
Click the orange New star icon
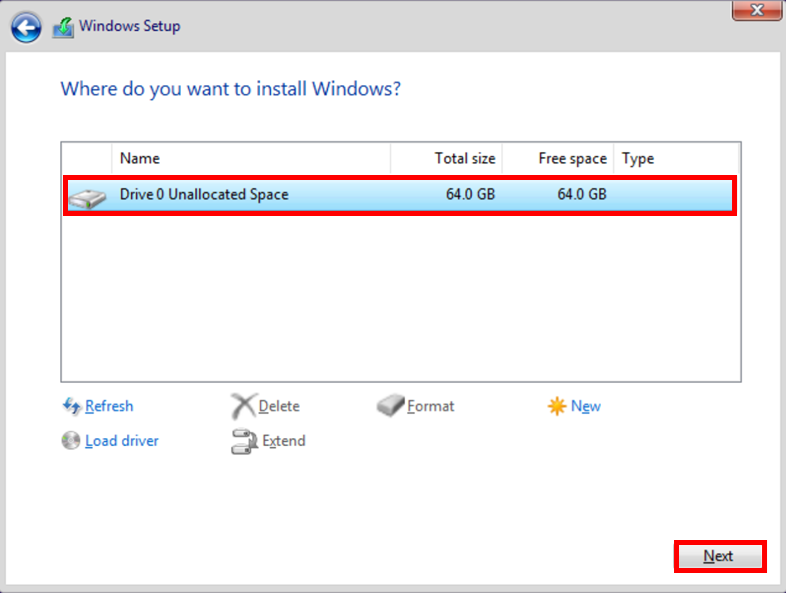[x=556, y=406]
